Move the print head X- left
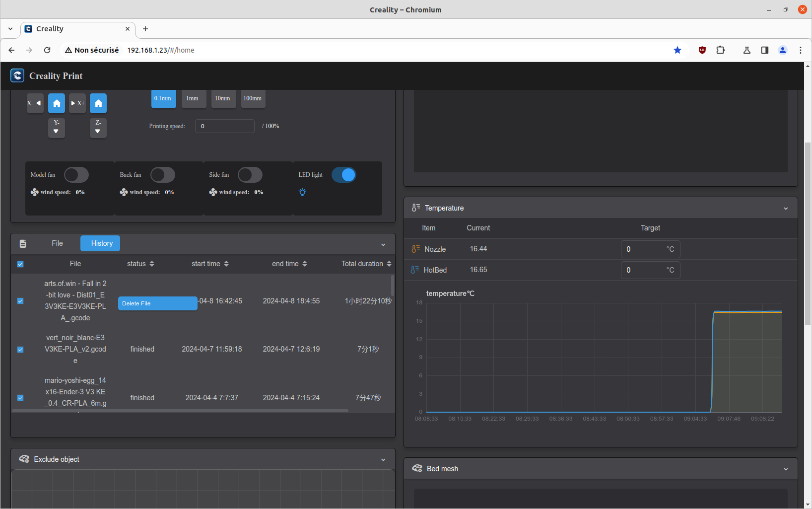Screen dimensions: 812x509 (35, 103)
